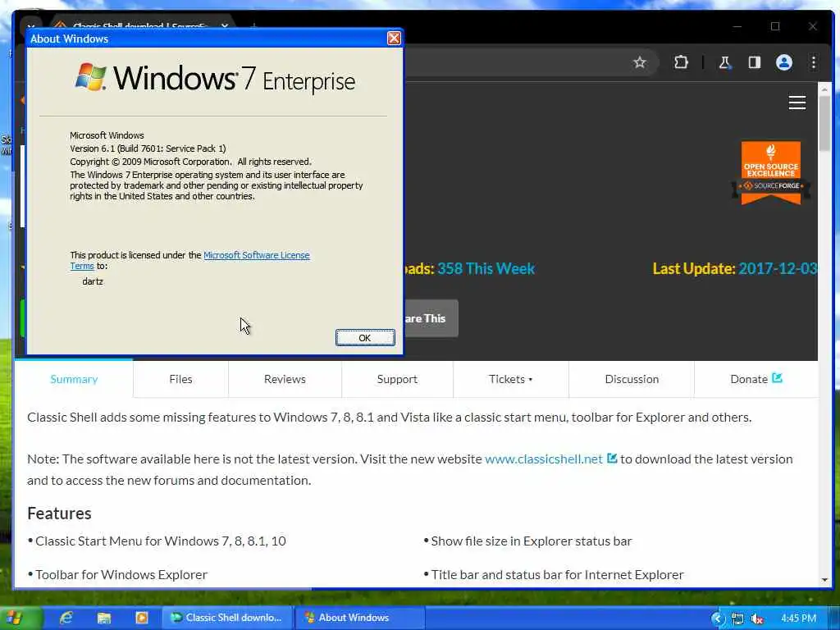Image resolution: width=840 pixels, height=630 pixels.
Task: Click the vertical scrollbar thumb
Action: click(x=824, y=123)
